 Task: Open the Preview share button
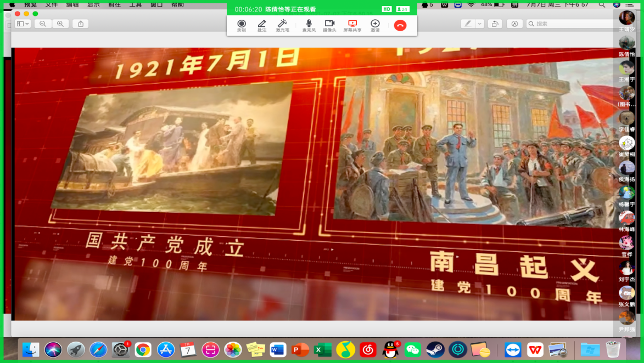tap(81, 24)
